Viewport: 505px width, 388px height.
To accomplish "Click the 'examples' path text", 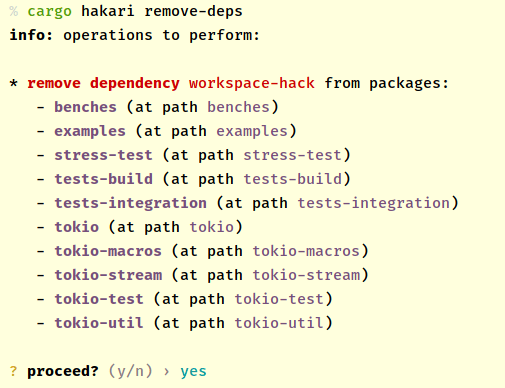I will click(x=252, y=131).
